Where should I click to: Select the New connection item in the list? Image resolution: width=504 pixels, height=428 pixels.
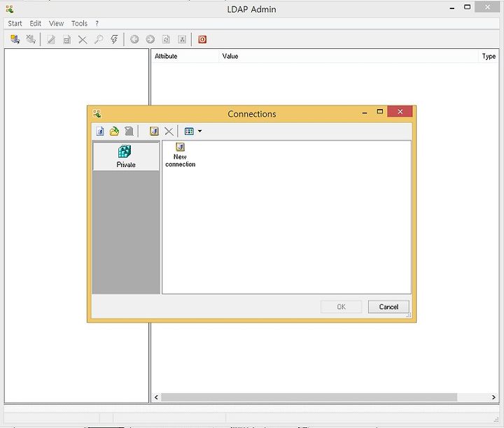point(181,155)
